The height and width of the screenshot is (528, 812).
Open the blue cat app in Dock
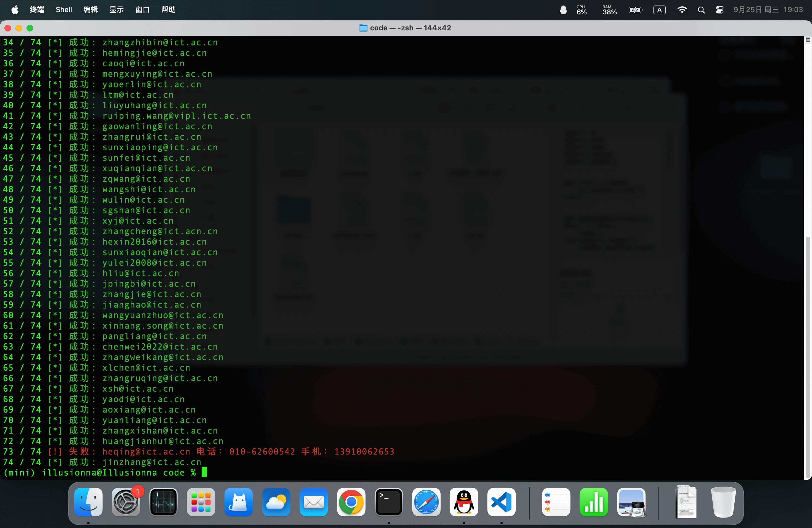point(238,502)
